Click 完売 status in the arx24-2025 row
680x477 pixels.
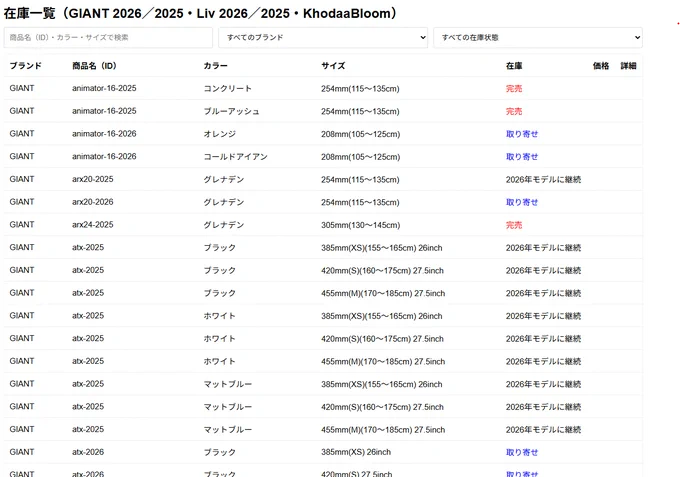coord(514,225)
